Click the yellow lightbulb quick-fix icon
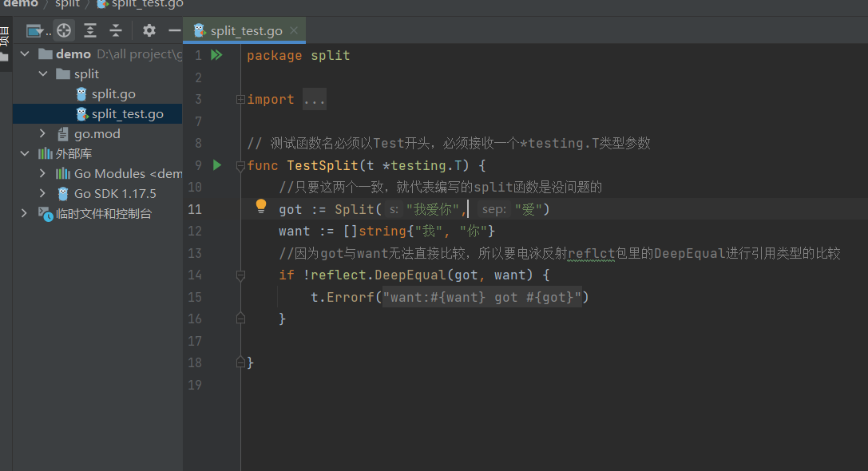Viewport: 868px width, 471px height. point(260,207)
